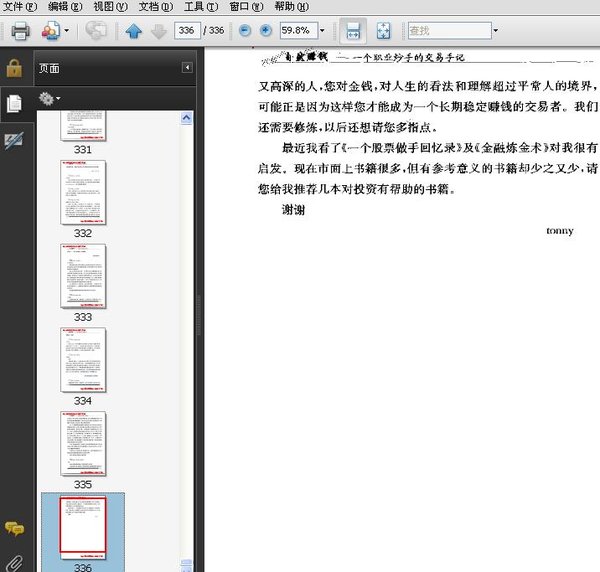Screen dimensions: 600x572
Task: Collapse the 页面 panel with arrow button
Action: pos(187,68)
